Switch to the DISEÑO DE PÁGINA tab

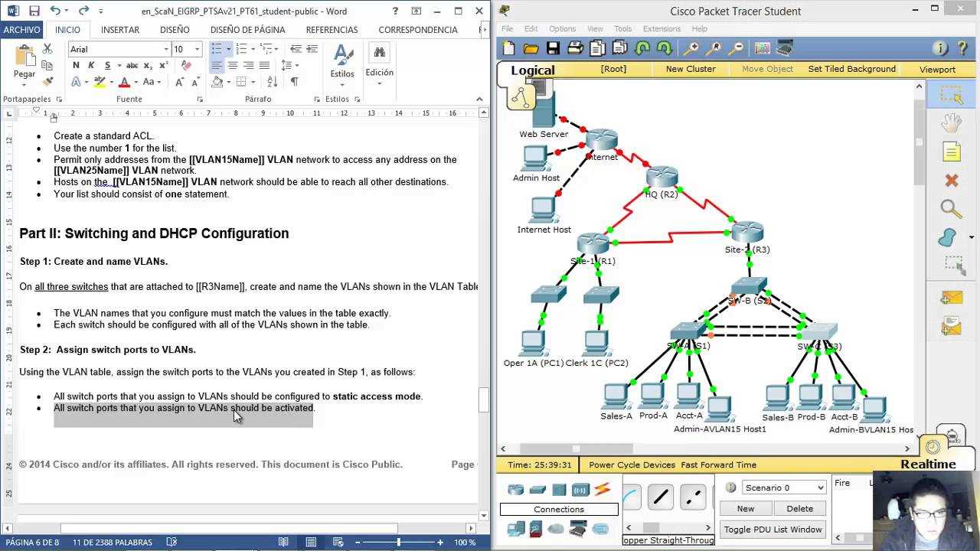tap(248, 30)
